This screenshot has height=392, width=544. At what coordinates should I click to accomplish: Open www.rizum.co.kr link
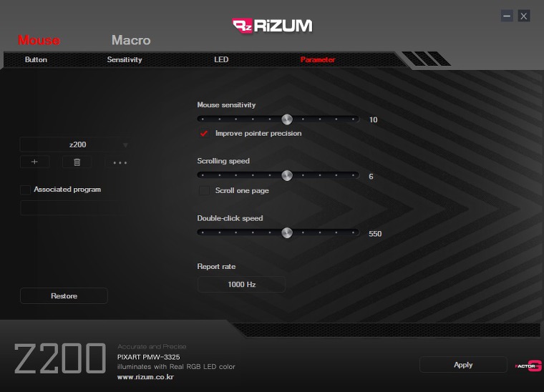pos(145,377)
